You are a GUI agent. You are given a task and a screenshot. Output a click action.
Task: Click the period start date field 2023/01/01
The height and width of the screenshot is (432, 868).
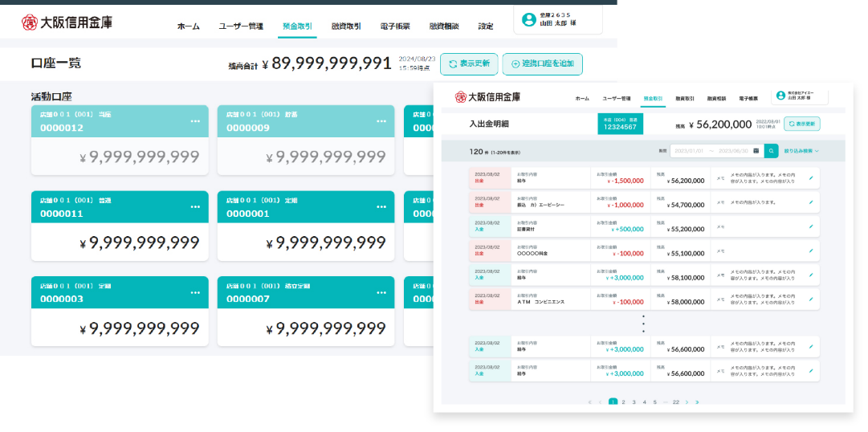coord(692,150)
